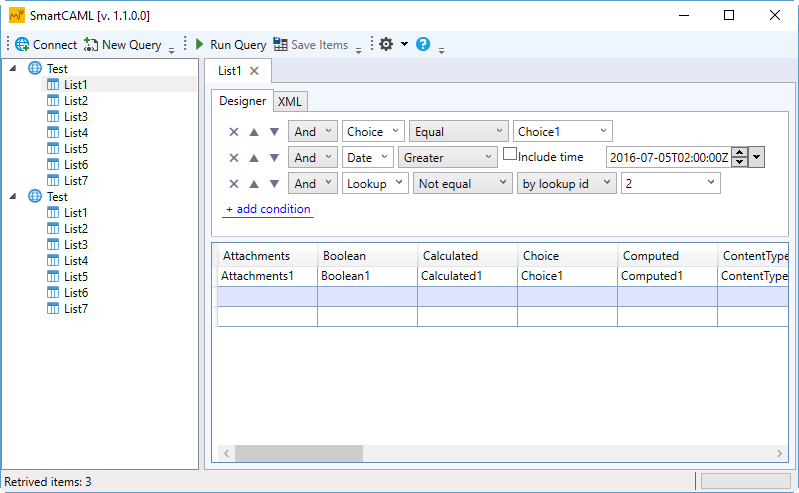799x493 pixels.
Task: Open the lookup value 2 dropdown
Action: pyautogui.click(x=671, y=184)
